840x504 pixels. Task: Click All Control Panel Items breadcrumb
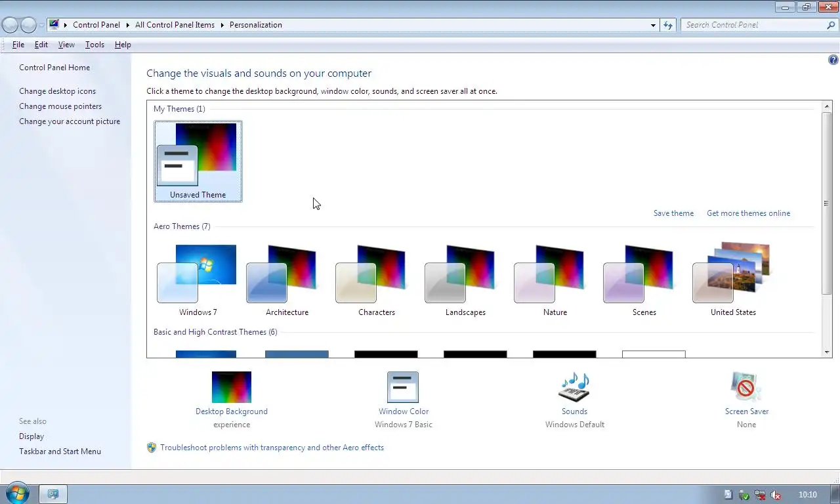[175, 25]
